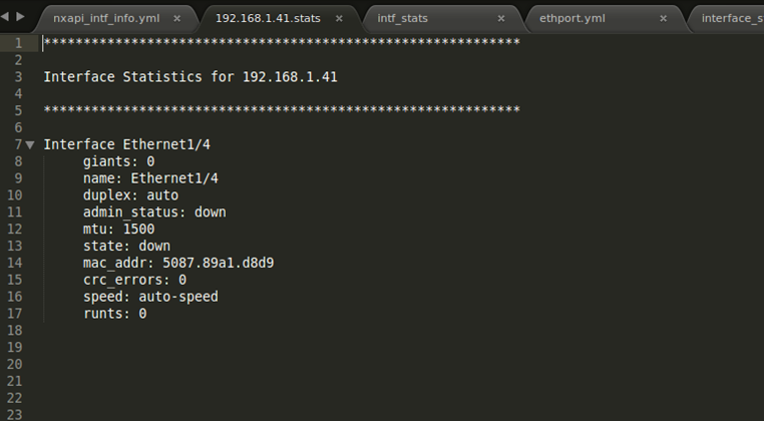Close the nxapi_intf_info.yml tab

(x=178, y=18)
